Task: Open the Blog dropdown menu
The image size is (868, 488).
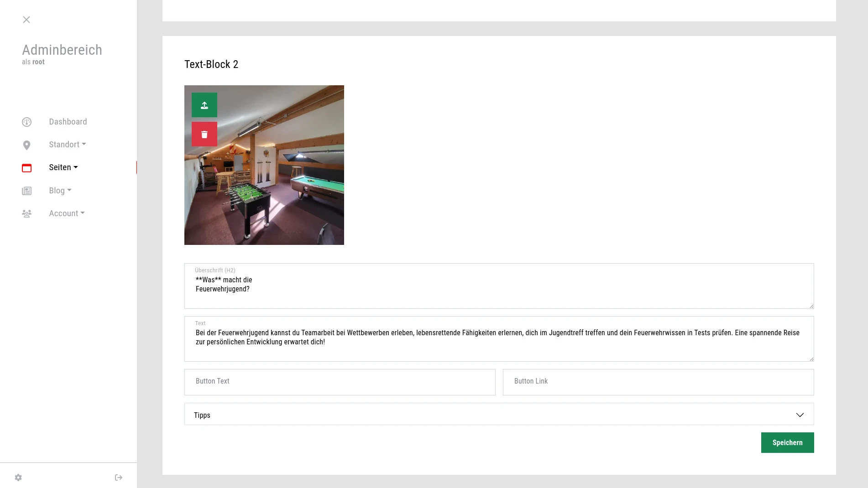Action: tap(60, 191)
